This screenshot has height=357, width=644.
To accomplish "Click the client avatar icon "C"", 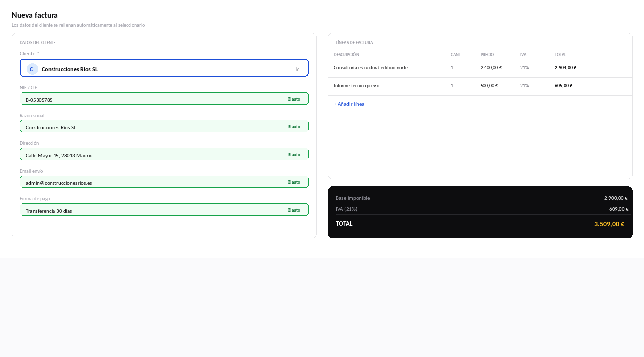I will click(x=32, y=69).
